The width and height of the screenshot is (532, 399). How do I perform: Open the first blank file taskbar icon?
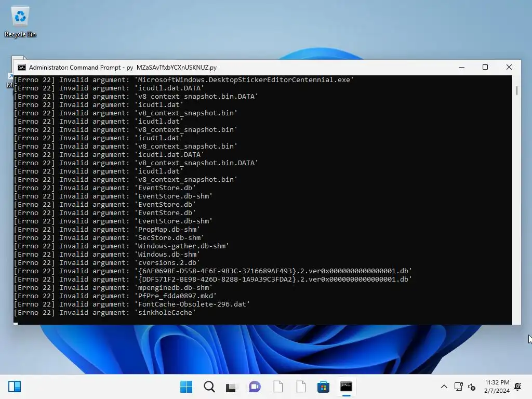pos(278,387)
